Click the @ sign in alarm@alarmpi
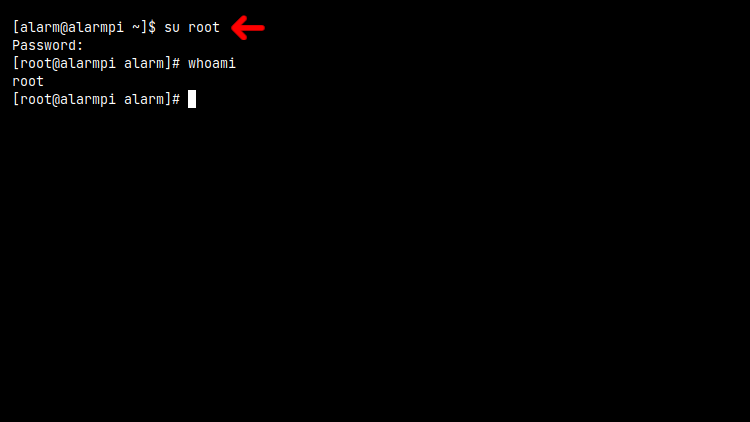Screen dimensions: 750x422 coord(64,28)
